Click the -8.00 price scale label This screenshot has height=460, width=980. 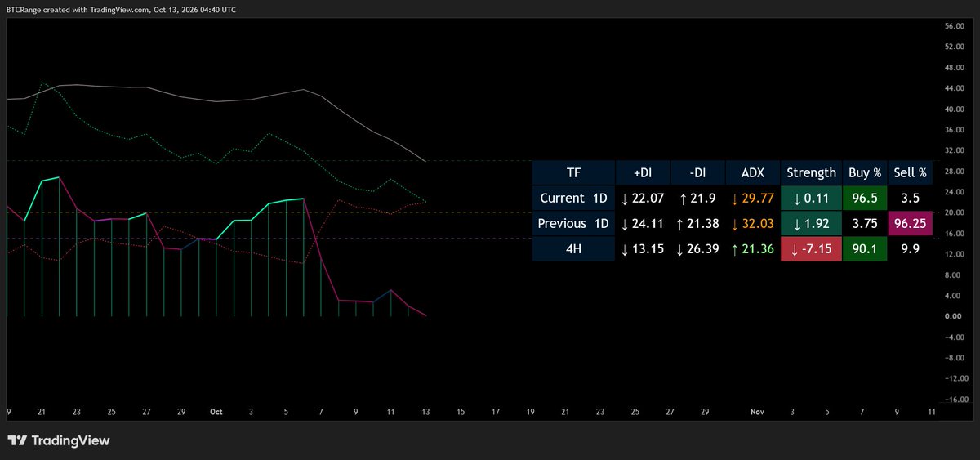pyautogui.click(x=955, y=358)
